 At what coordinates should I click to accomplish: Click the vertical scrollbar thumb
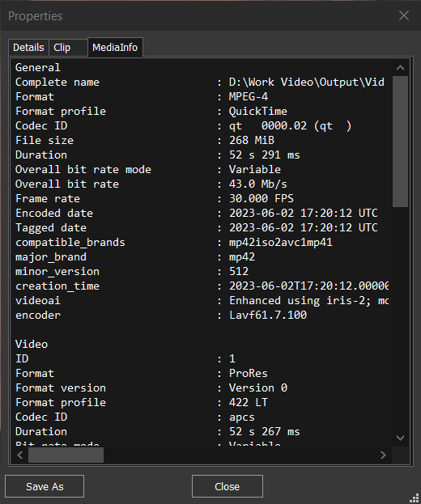[401, 142]
